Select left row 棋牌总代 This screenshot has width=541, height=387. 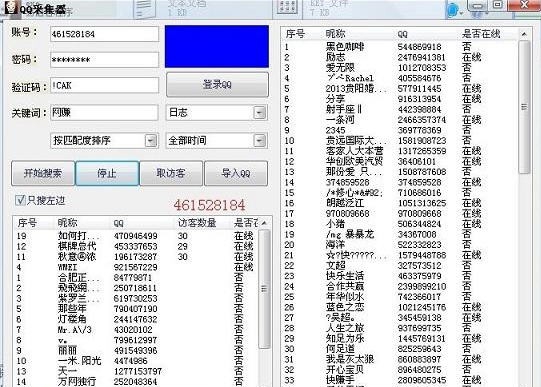click(x=136, y=246)
